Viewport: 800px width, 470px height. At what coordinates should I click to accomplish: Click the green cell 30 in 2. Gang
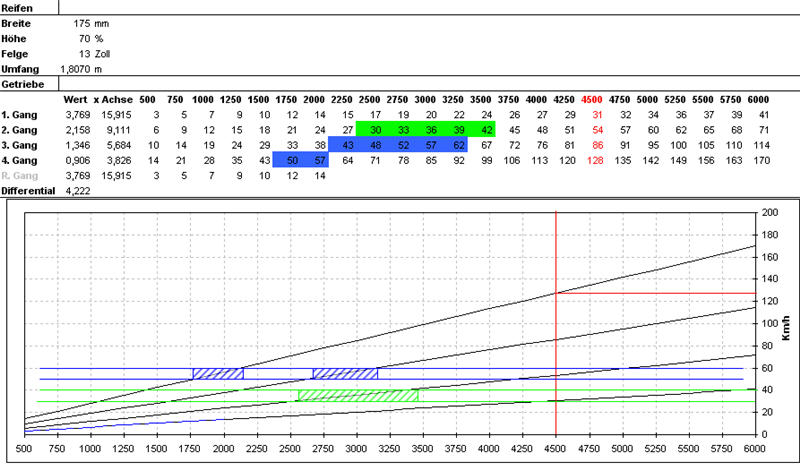(x=375, y=130)
